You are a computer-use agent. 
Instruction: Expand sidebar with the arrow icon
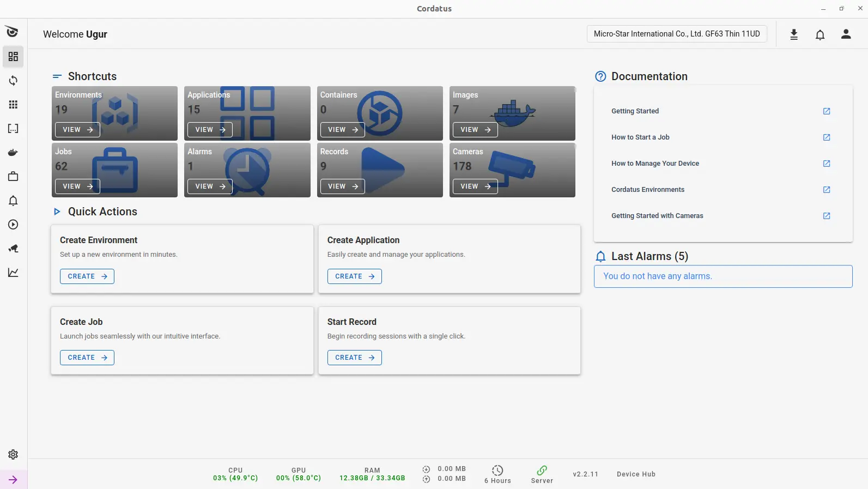coord(13,480)
